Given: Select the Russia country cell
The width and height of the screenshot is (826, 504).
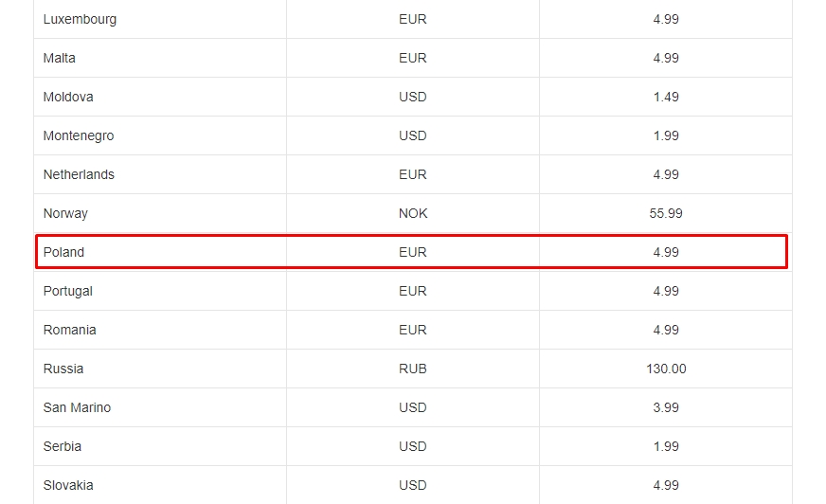Looking at the screenshot, I should (x=63, y=369).
